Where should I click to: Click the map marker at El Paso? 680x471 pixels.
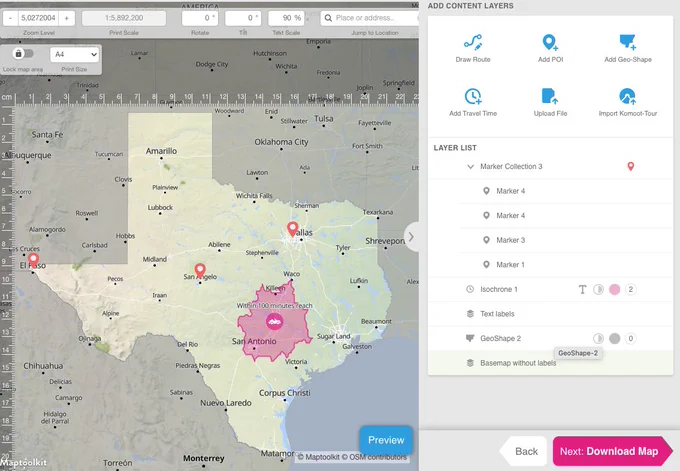tap(33, 261)
